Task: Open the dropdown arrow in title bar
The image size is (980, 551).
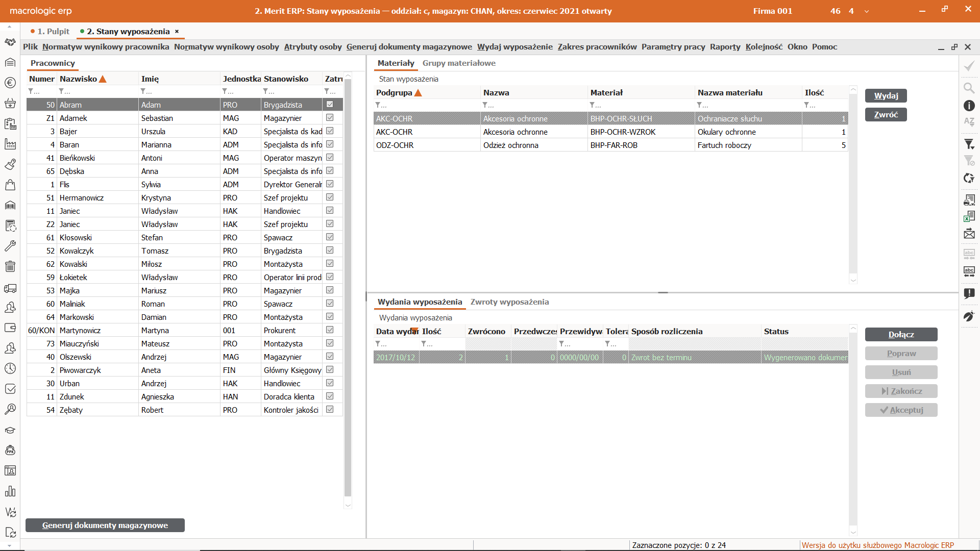Action: (866, 11)
